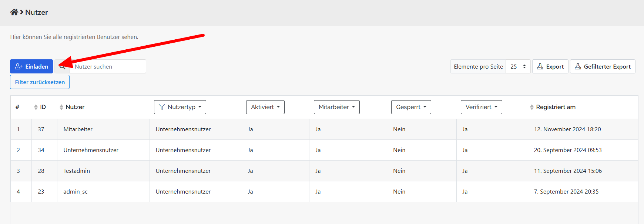This screenshot has height=224, width=644.
Task: Select the admin_sc user row
Action: (x=76, y=192)
